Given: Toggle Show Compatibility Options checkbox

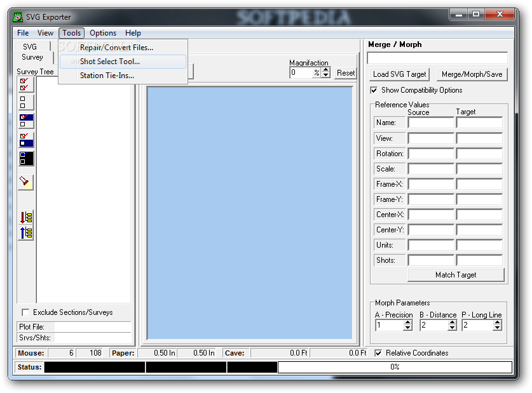Looking at the screenshot, I should coord(374,90).
